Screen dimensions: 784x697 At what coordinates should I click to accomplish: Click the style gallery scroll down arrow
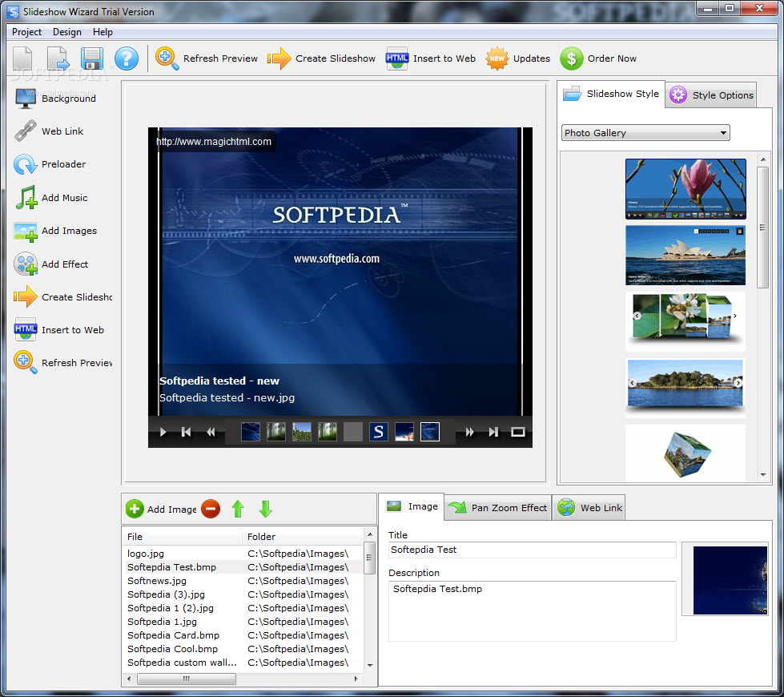click(763, 475)
